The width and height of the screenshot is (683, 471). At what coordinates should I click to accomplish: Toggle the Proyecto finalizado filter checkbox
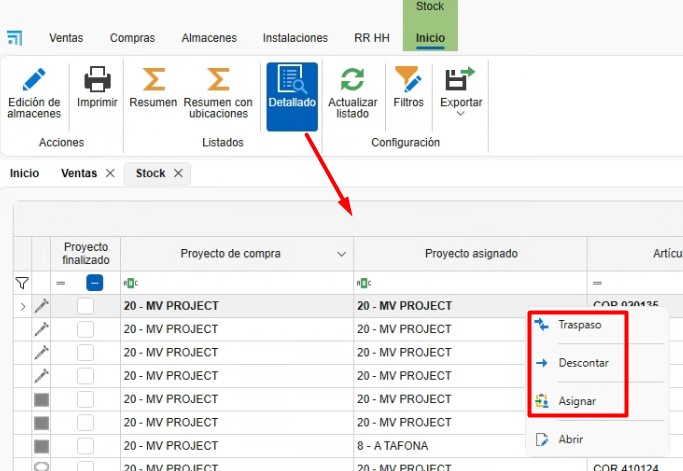click(x=95, y=283)
